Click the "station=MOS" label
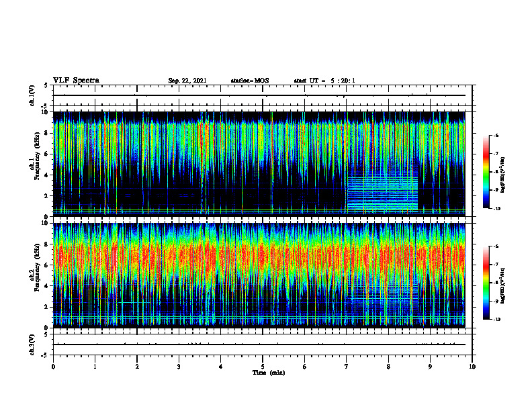Screen dimensions: 532x411 [x=250, y=81]
